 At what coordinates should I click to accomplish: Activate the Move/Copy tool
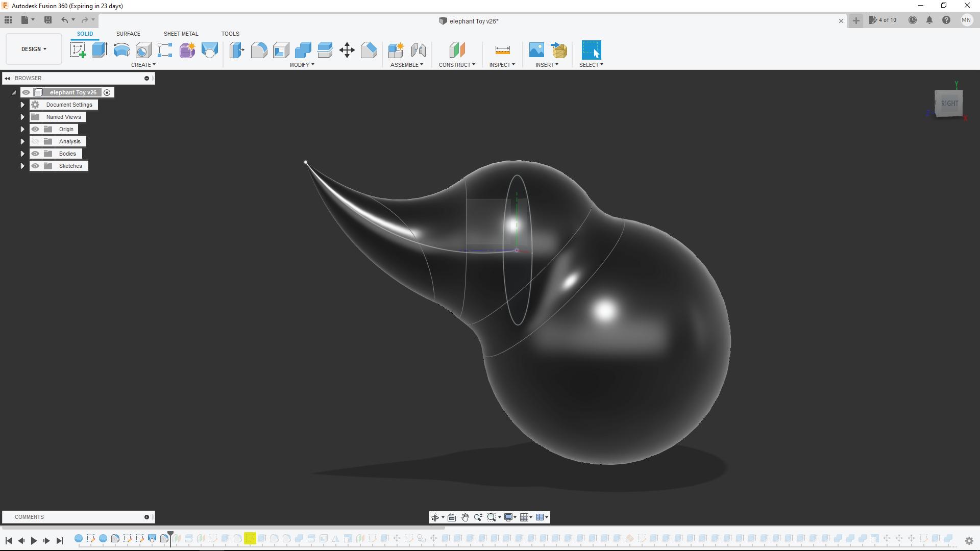347,50
